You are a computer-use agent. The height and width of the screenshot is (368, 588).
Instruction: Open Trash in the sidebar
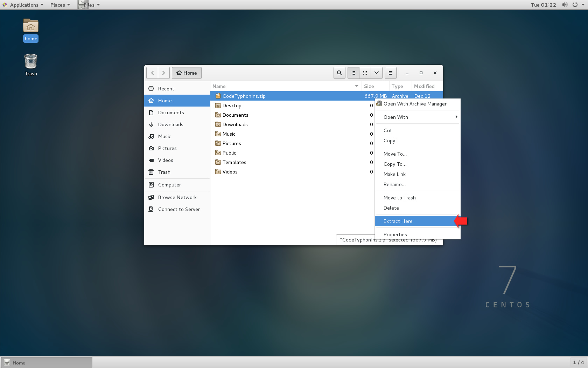coord(177,172)
